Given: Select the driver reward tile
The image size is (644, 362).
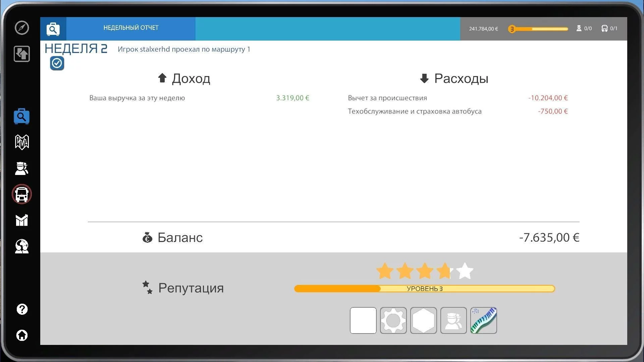Looking at the screenshot, I should 453,320.
